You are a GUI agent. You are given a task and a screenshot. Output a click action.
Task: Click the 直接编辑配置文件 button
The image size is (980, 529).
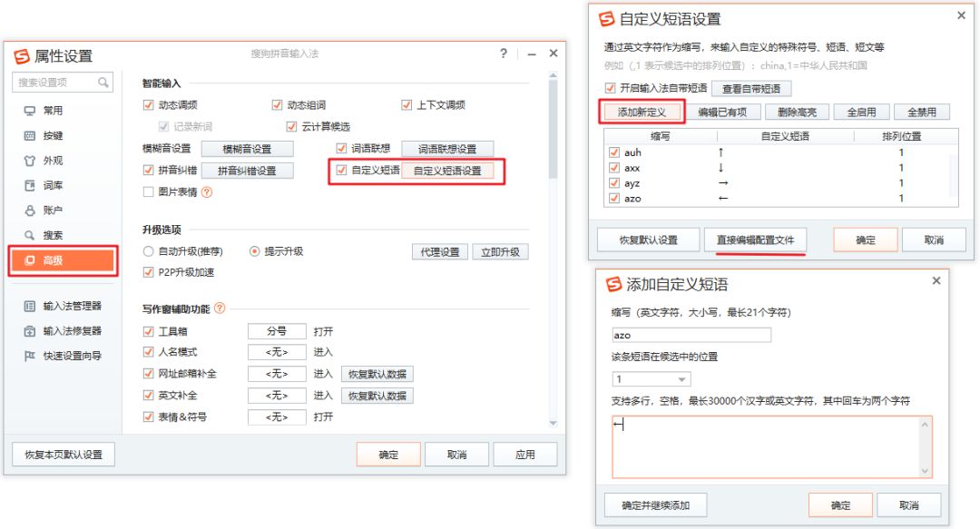[x=755, y=240]
